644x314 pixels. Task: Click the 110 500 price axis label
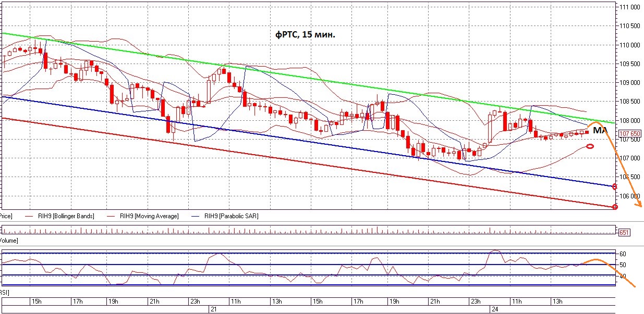(629, 26)
